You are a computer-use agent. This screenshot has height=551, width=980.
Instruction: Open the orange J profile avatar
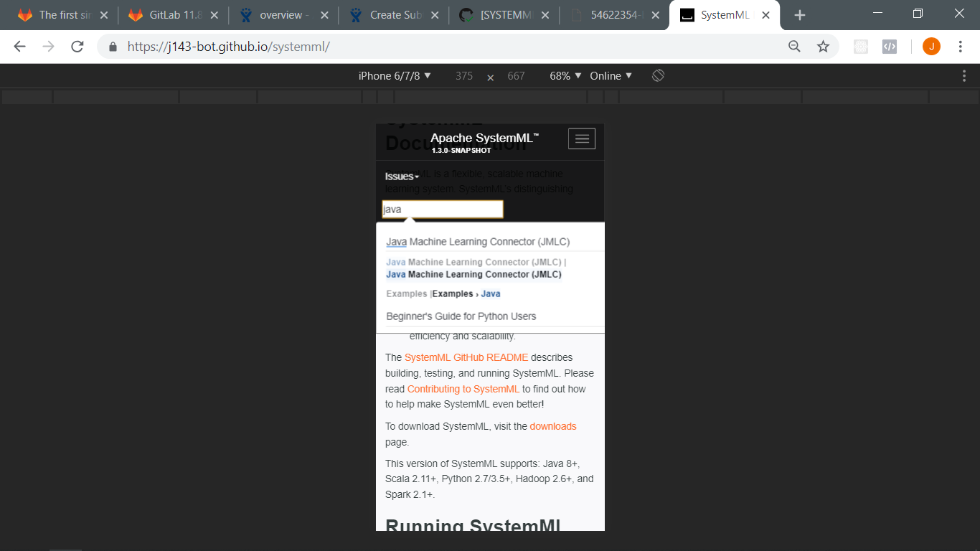[x=931, y=47]
